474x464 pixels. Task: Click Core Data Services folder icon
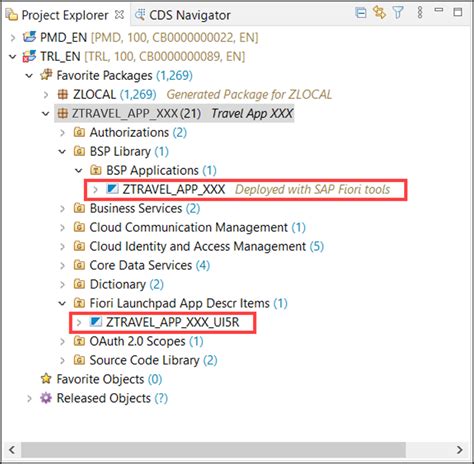(x=79, y=265)
